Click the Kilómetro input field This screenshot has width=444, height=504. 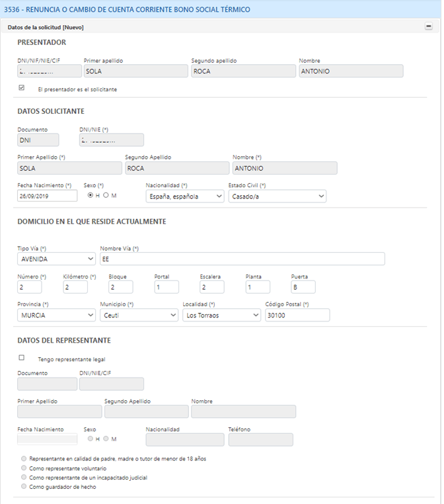click(x=75, y=287)
